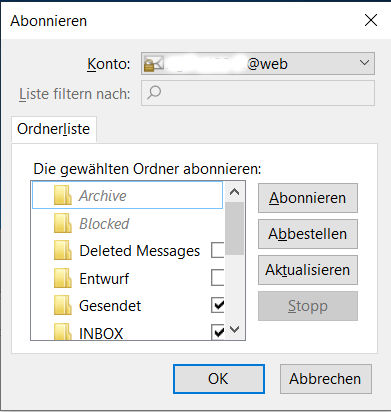Enable the Entwurf folder checkbox
The width and height of the screenshot is (391, 412).
coord(218,277)
